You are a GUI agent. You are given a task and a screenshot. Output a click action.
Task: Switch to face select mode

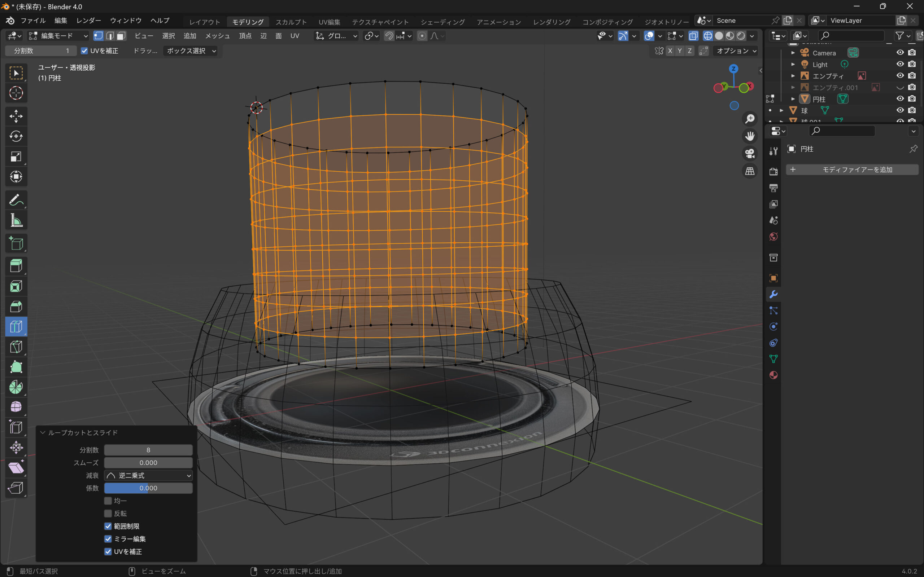click(x=121, y=36)
